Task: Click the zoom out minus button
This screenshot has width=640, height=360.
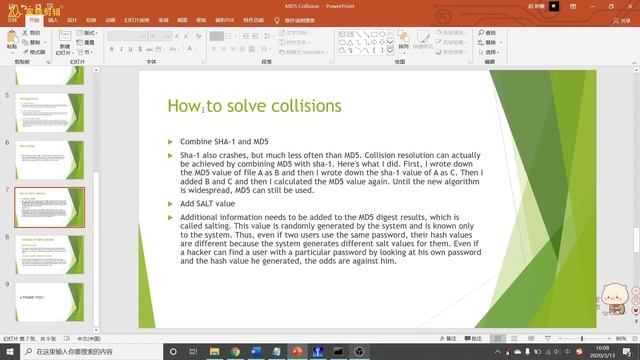Action: pos(560,339)
